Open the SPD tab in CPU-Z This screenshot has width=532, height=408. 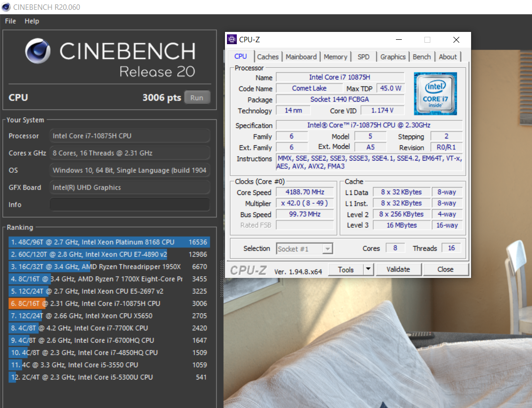point(364,56)
